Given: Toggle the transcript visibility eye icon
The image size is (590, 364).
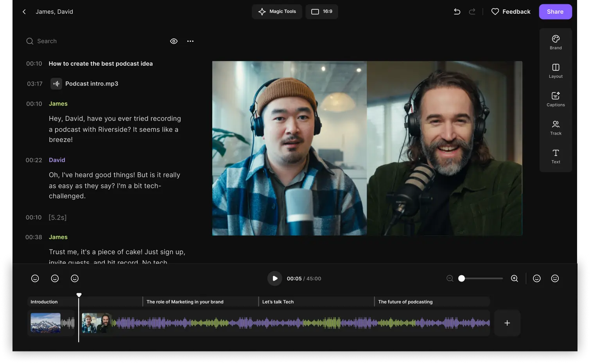Looking at the screenshot, I should coord(174,41).
